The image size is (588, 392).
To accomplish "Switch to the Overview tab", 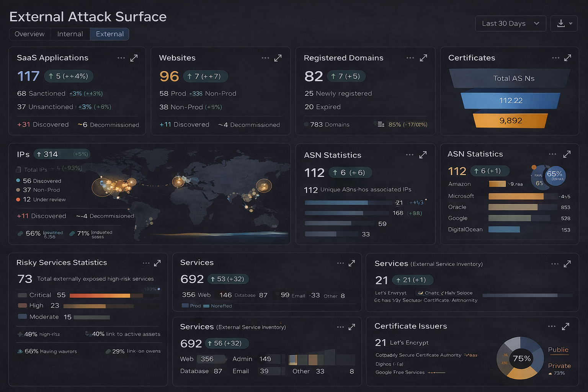I will click(x=29, y=34).
